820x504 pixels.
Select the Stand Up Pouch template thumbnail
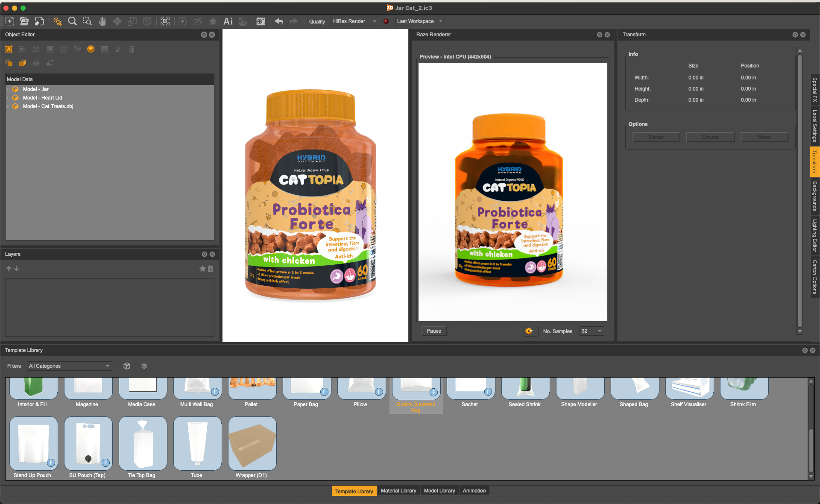click(x=33, y=444)
